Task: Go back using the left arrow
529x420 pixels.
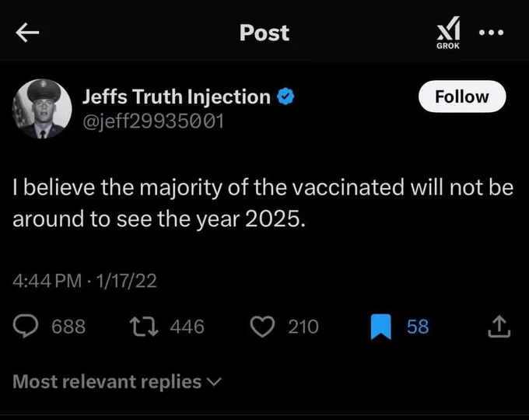Action: point(27,33)
